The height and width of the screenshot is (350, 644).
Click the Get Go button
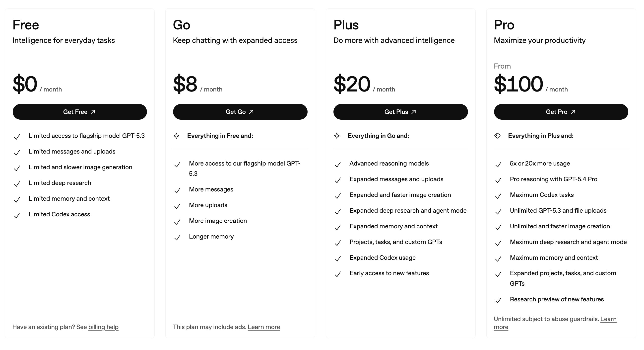240,112
